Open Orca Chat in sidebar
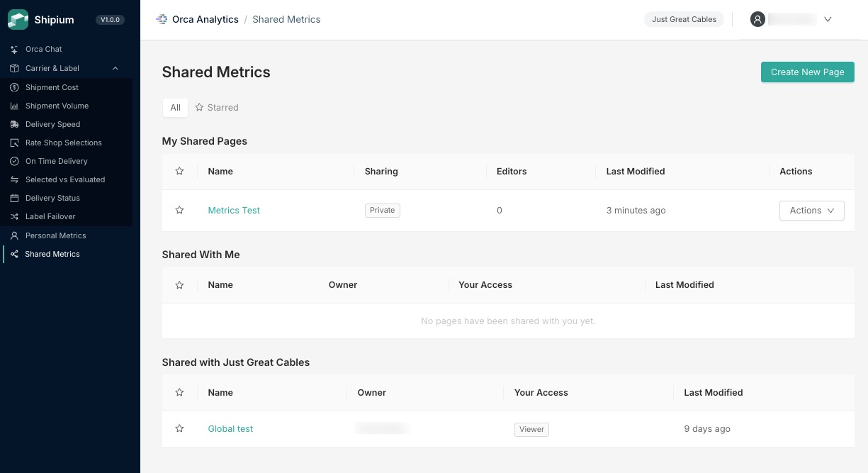 [x=44, y=49]
